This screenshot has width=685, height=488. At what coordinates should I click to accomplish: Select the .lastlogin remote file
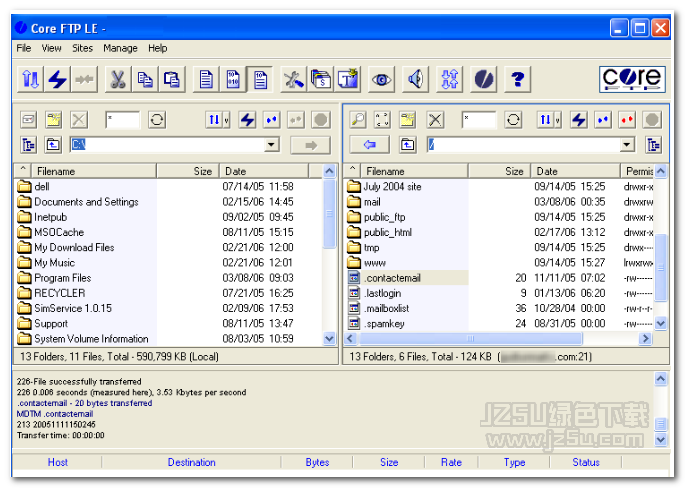[383, 293]
